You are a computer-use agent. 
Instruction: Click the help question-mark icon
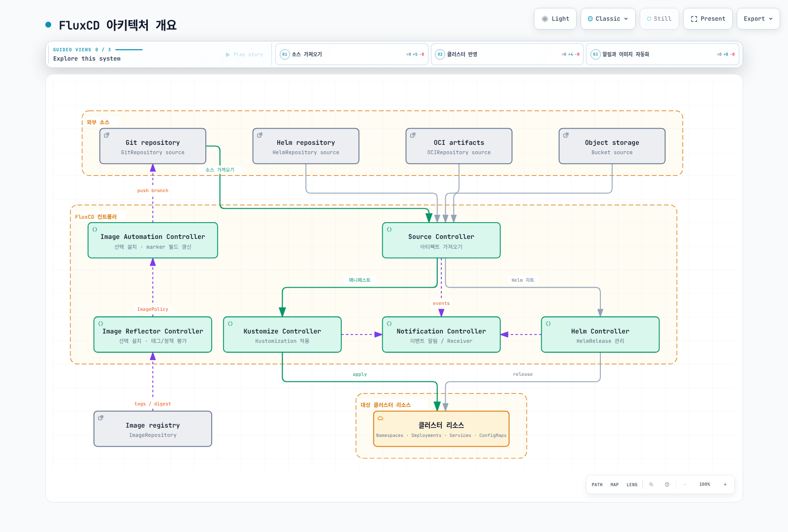click(x=667, y=485)
